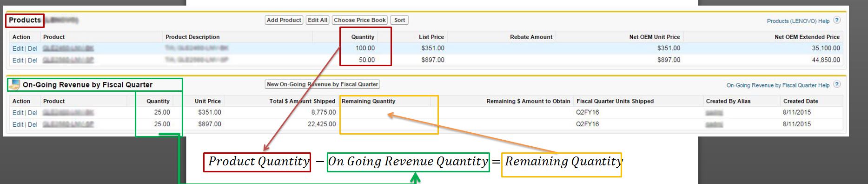Delete the second on-going revenue row

(x=33, y=125)
